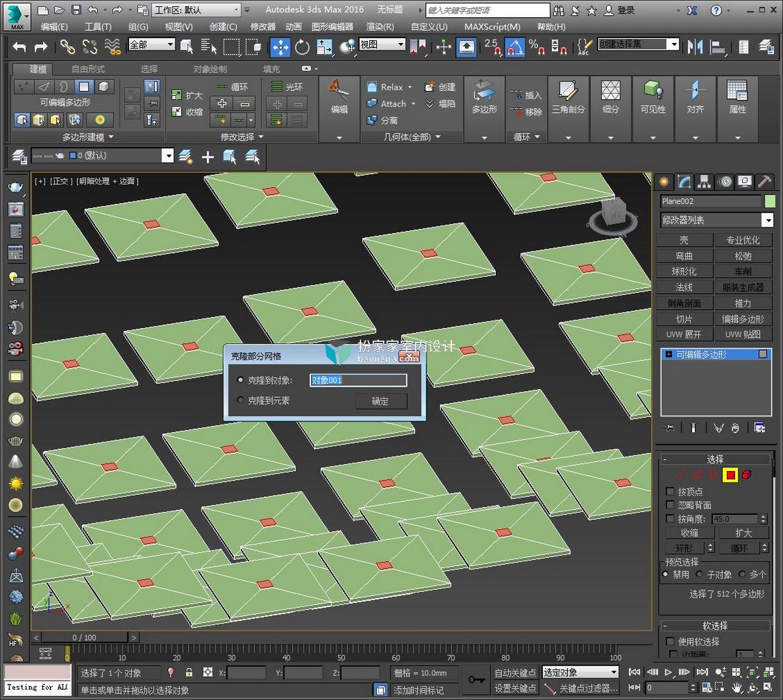Enable the Ignore Backfacing checkbox
Image resolution: width=783 pixels, height=700 pixels.
(x=670, y=505)
